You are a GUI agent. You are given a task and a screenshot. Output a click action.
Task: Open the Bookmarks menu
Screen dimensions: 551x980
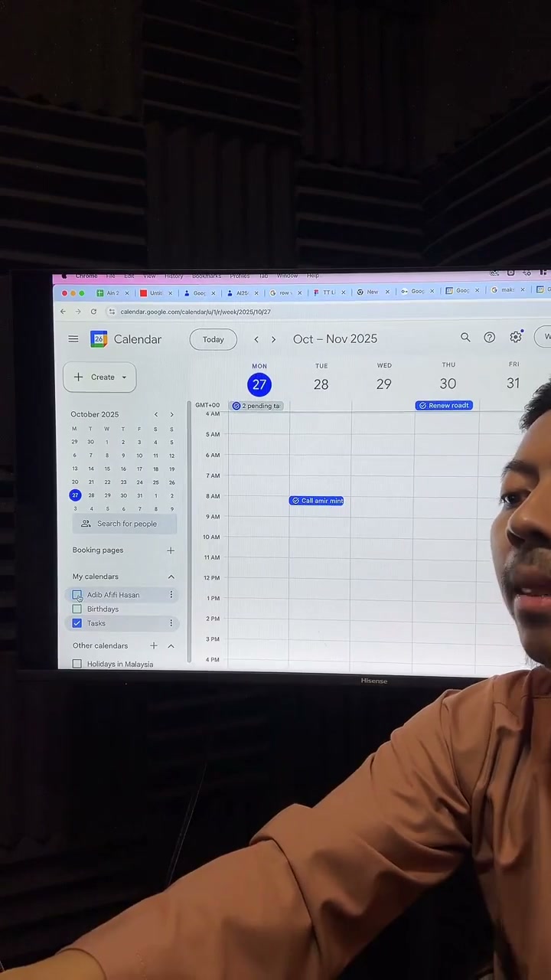click(207, 276)
